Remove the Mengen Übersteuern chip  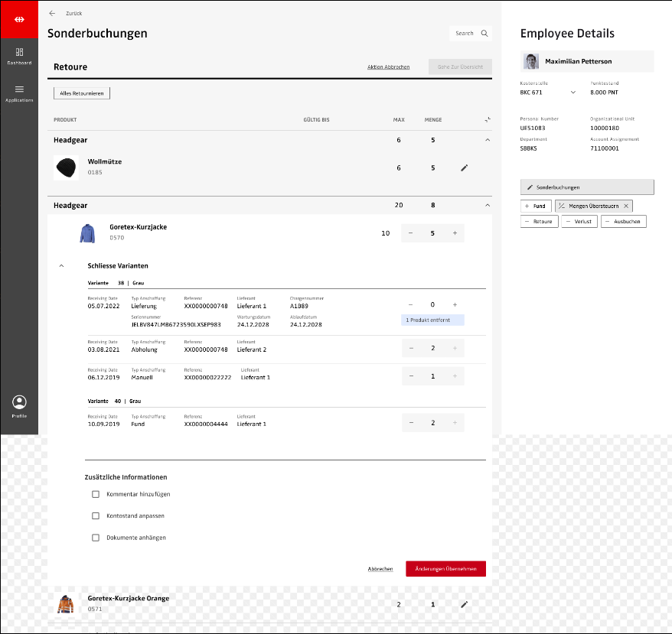625,206
